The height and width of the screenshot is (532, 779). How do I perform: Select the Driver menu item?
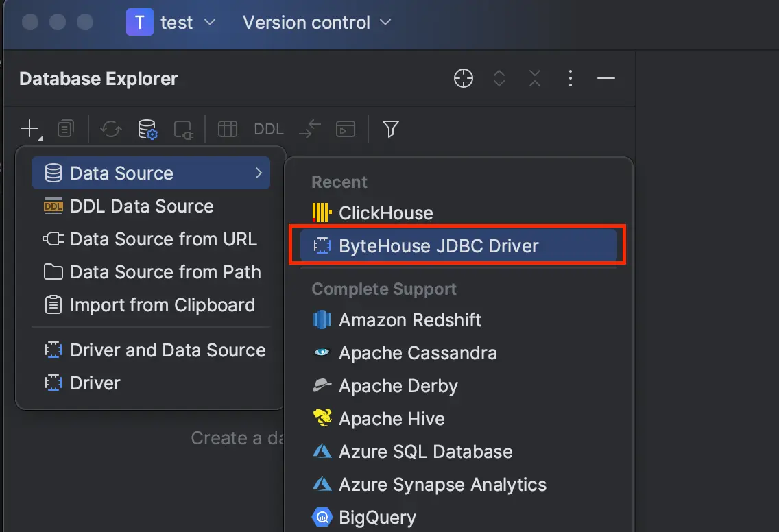click(x=151, y=383)
